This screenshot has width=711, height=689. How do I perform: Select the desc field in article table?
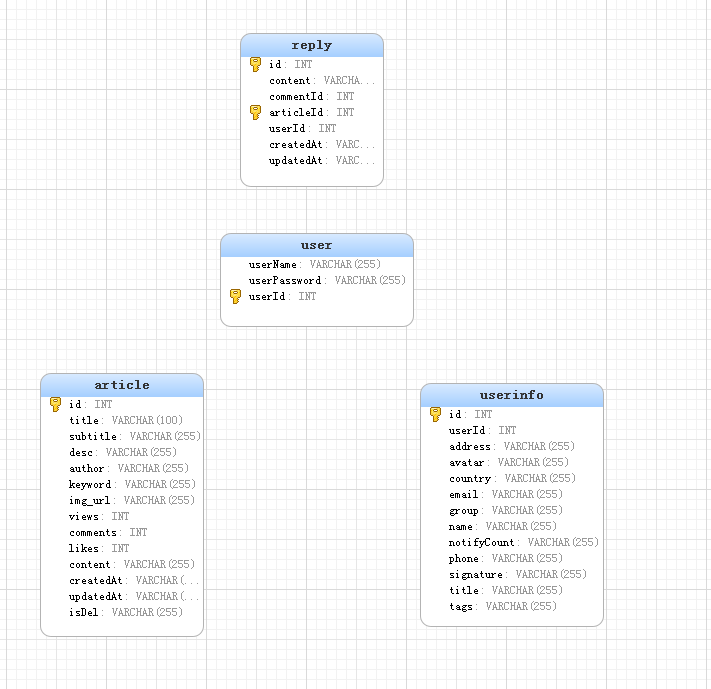tap(122, 453)
